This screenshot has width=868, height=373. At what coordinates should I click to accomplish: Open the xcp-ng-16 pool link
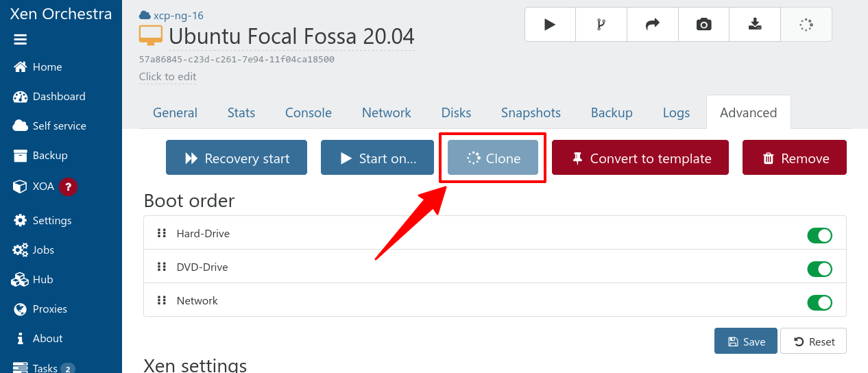point(178,15)
